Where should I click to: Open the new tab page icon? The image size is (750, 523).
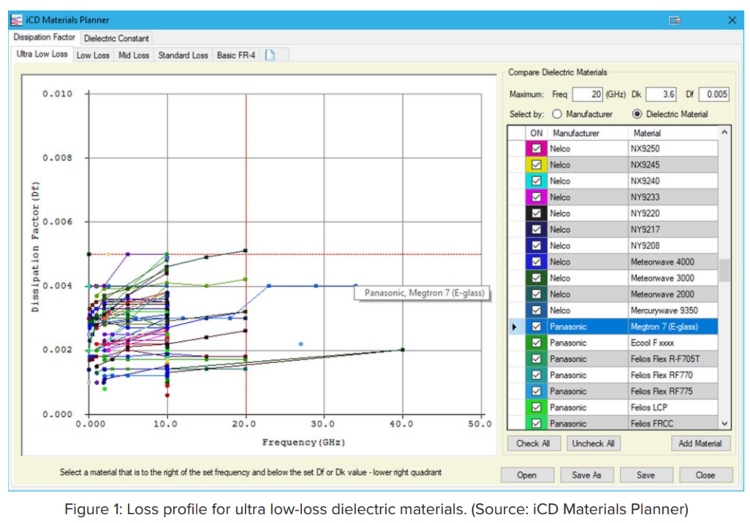(x=270, y=55)
